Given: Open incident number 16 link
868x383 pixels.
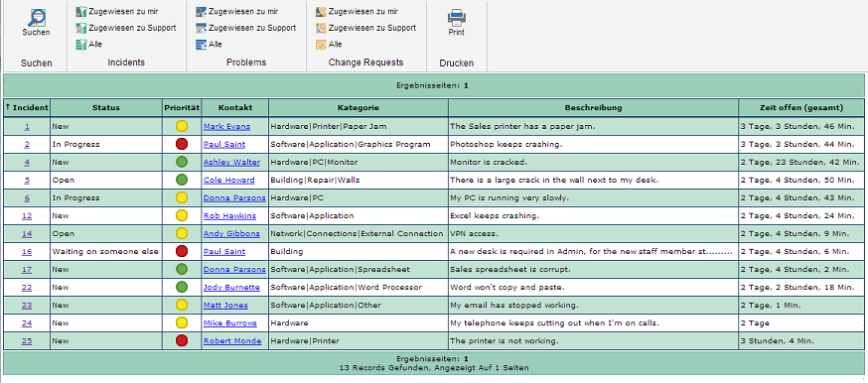Looking at the screenshot, I should pos(27,251).
